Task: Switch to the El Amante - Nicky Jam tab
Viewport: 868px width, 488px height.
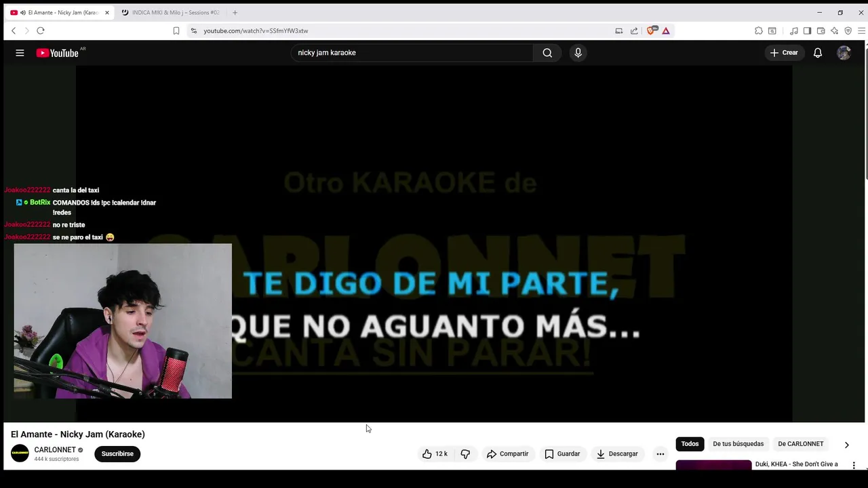Action: [60, 12]
